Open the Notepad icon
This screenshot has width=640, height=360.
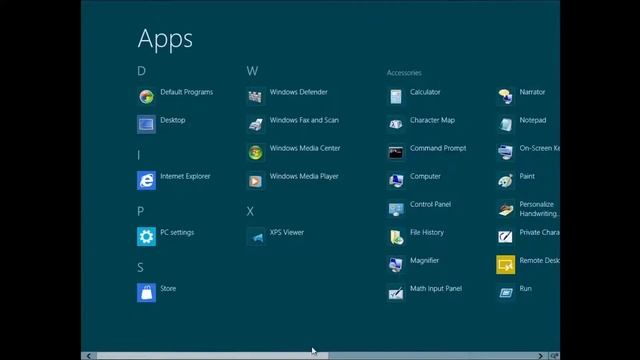(505, 124)
